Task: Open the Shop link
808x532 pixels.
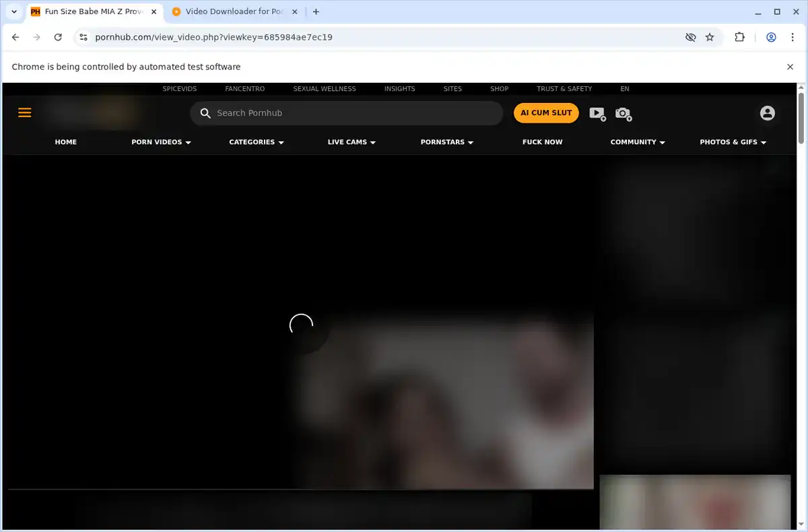Action: coord(500,89)
